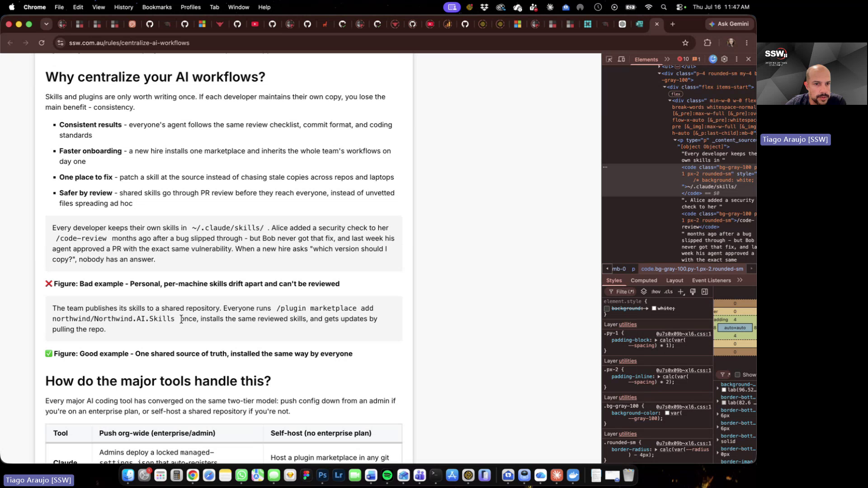Switch to the Computed tab
The width and height of the screenshot is (868, 488).
[644, 280]
